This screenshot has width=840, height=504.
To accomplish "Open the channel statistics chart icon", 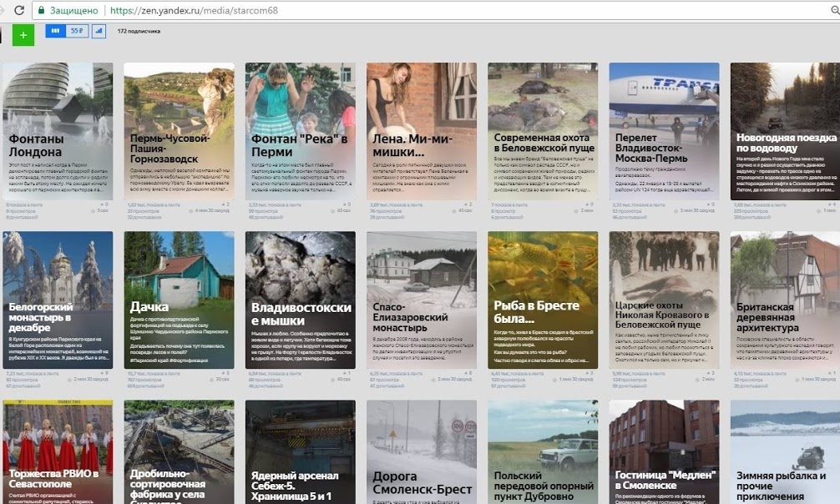I will 99,31.
